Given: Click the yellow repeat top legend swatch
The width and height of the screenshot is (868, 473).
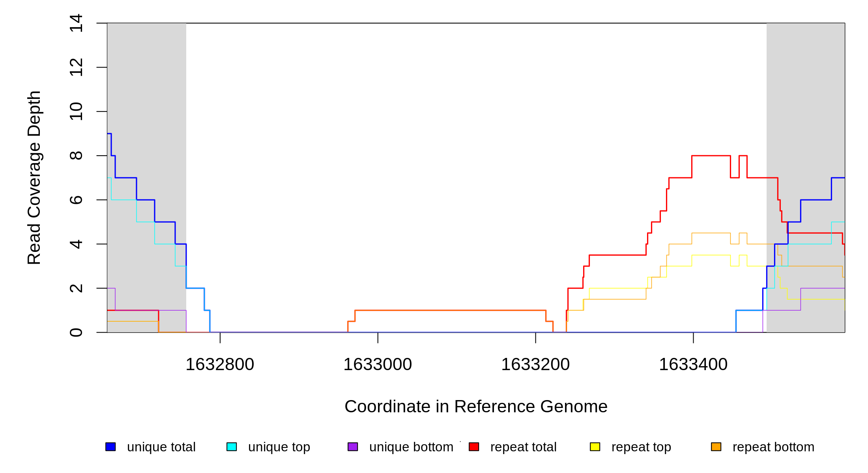Looking at the screenshot, I should [x=595, y=447].
